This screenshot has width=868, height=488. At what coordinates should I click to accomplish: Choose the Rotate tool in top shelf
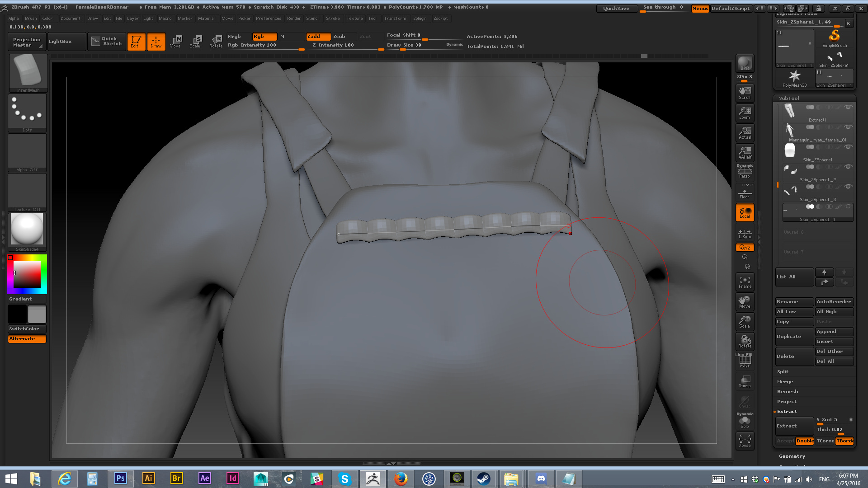pos(216,42)
